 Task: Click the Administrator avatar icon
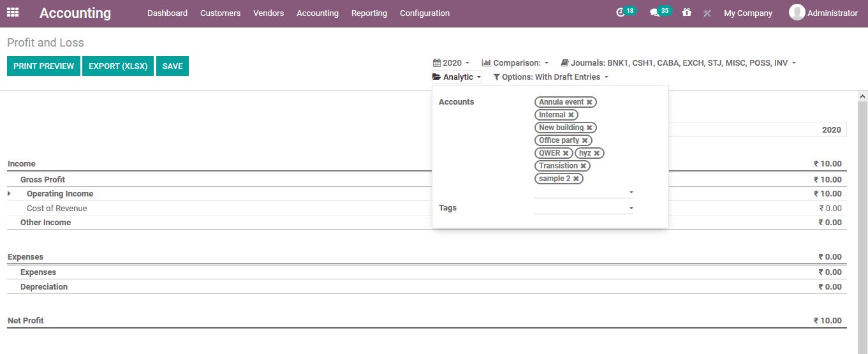797,12
